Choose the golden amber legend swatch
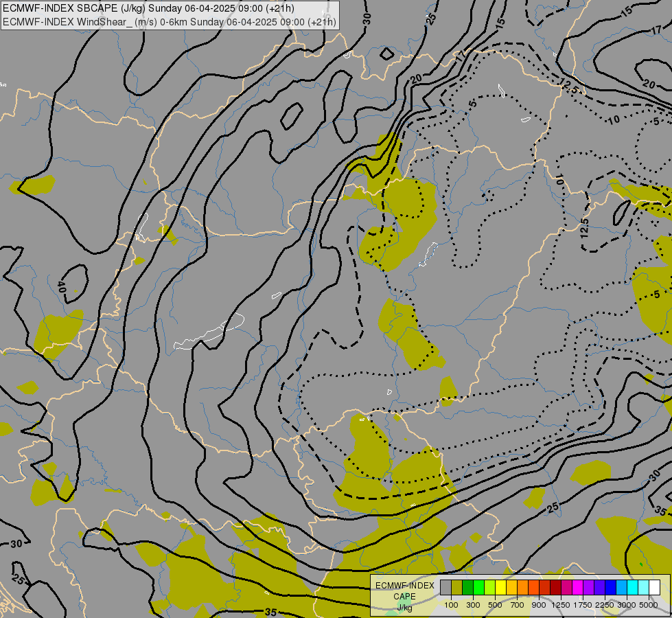Image resolution: width=672 pixels, height=618 pixels. pos(511,587)
